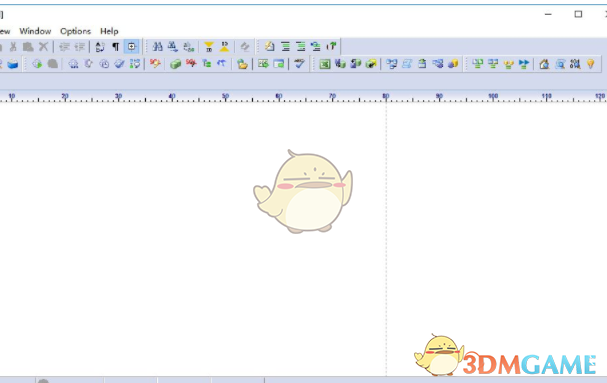Click the blue double forward arrow icon
The height and width of the screenshot is (383, 607).
click(524, 64)
